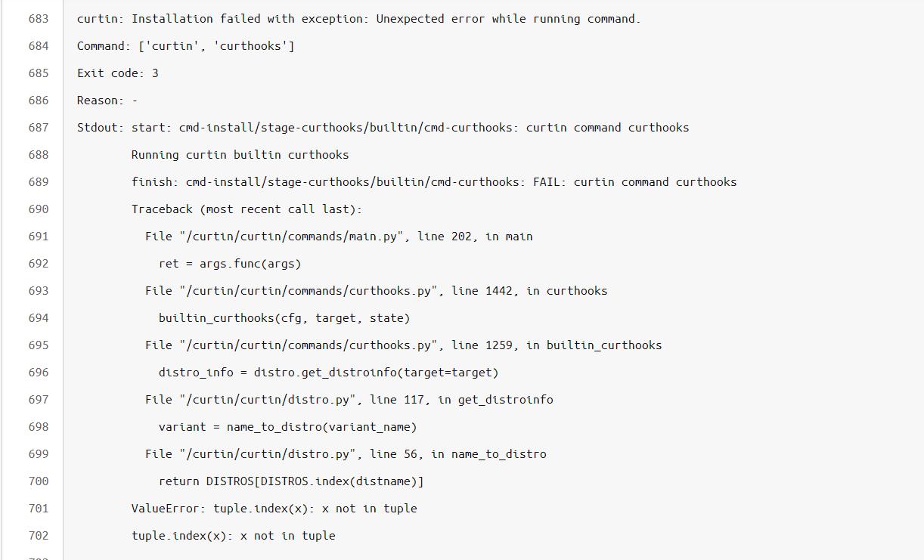
Task: Select line number 696
Action: (39, 373)
